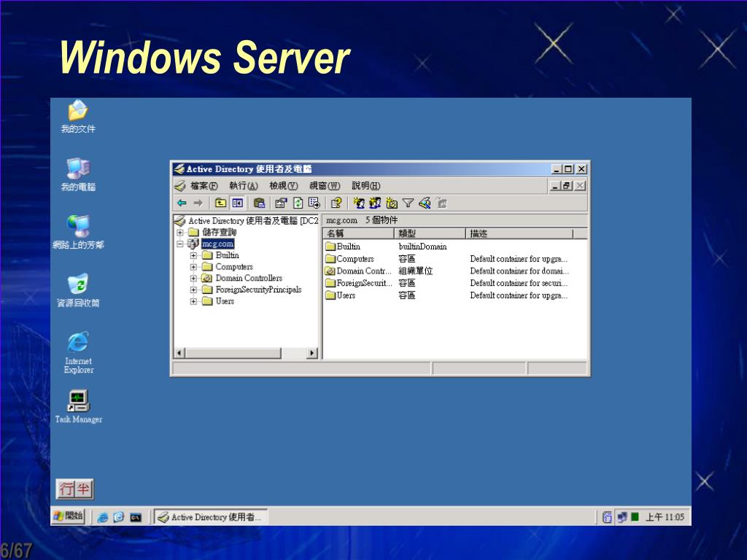Collapse the mcg.com domain node

point(180,244)
